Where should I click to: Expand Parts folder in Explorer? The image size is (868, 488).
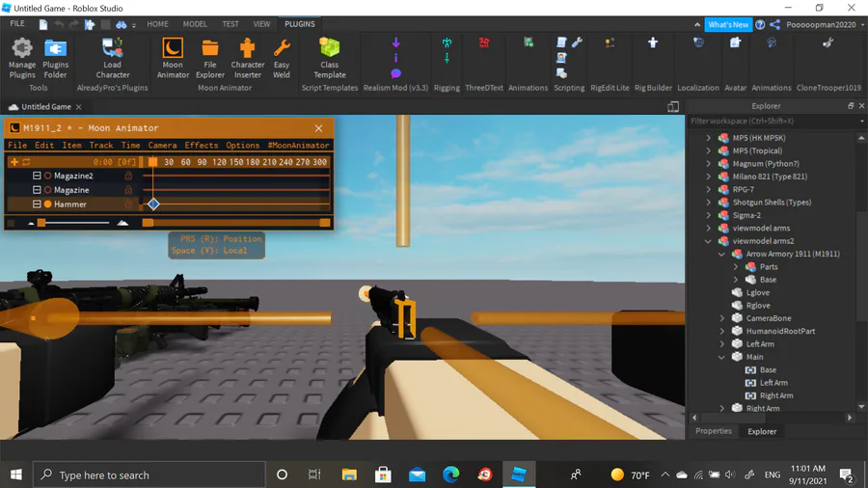coord(735,267)
